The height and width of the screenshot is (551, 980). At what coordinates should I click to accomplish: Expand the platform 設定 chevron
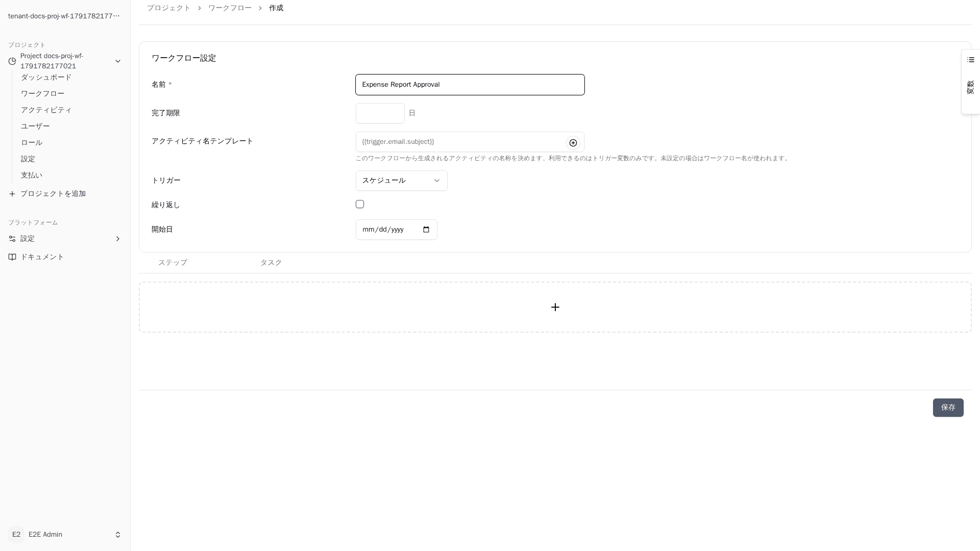(x=118, y=239)
